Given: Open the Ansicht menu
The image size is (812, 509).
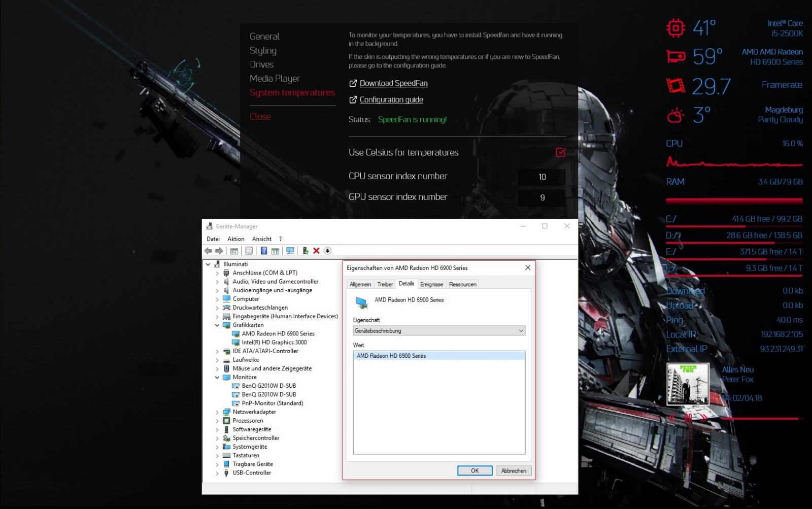Looking at the screenshot, I should [262, 239].
